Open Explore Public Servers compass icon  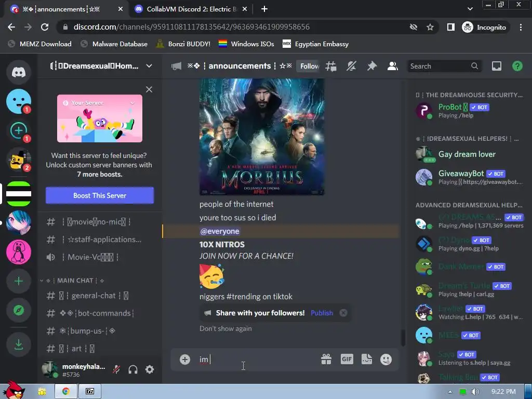[19, 310]
